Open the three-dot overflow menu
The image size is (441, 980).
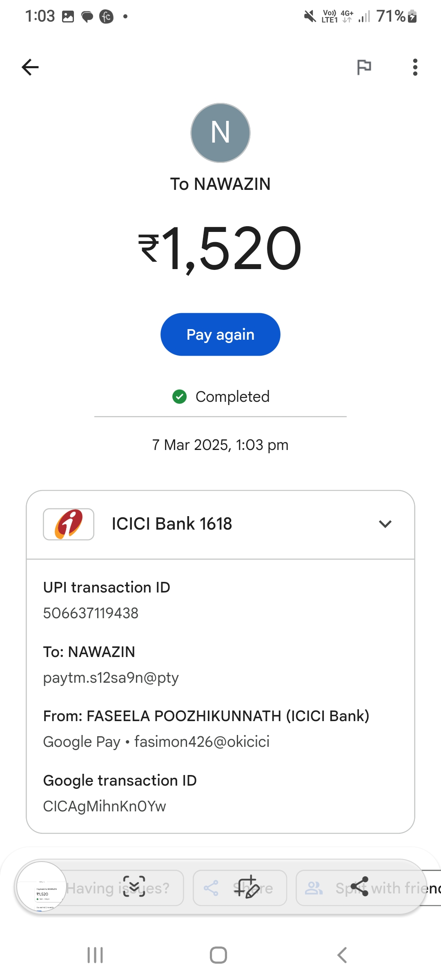click(x=415, y=67)
